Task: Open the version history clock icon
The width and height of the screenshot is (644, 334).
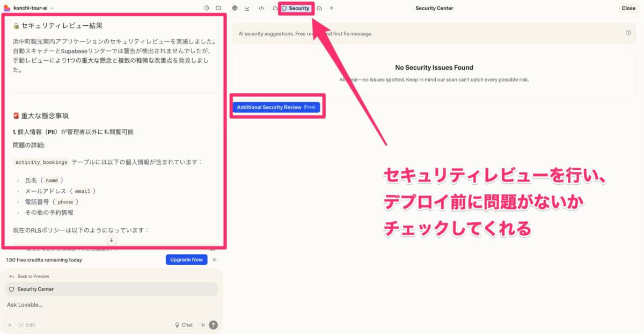Action: 207,8
